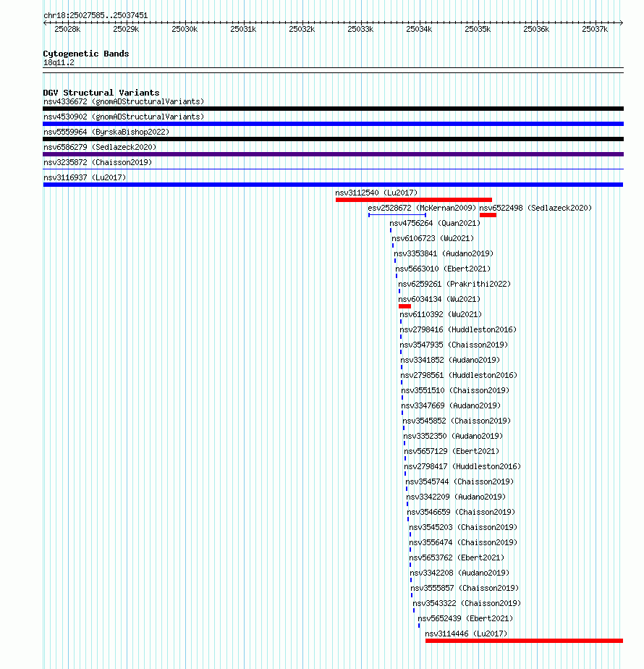The height and width of the screenshot is (669, 644).
Task: Click the red bar under nsv6034134
Action: click(x=404, y=306)
